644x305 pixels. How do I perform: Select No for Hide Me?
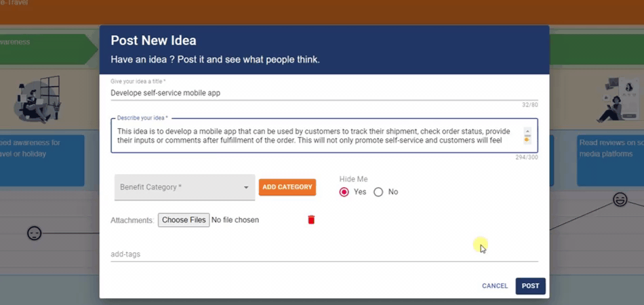point(378,192)
